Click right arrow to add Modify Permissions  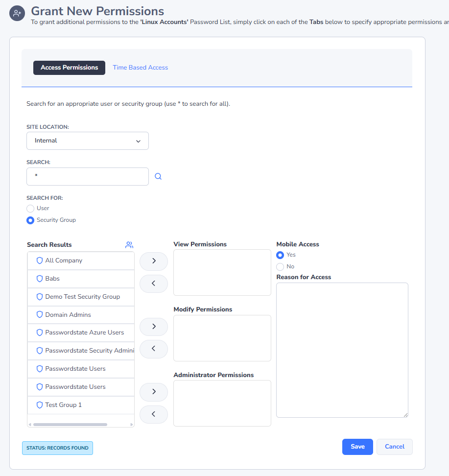point(153,327)
